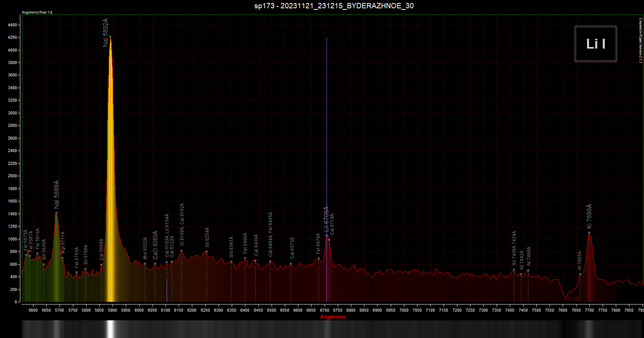
Task: Click the peak marker triangle atop NaI 5892Å
Action: pos(110,37)
